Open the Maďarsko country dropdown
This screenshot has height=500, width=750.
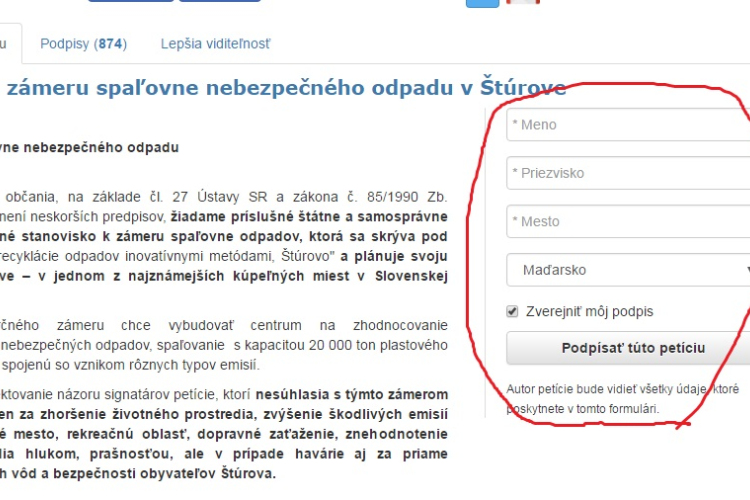click(x=628, y=270)
